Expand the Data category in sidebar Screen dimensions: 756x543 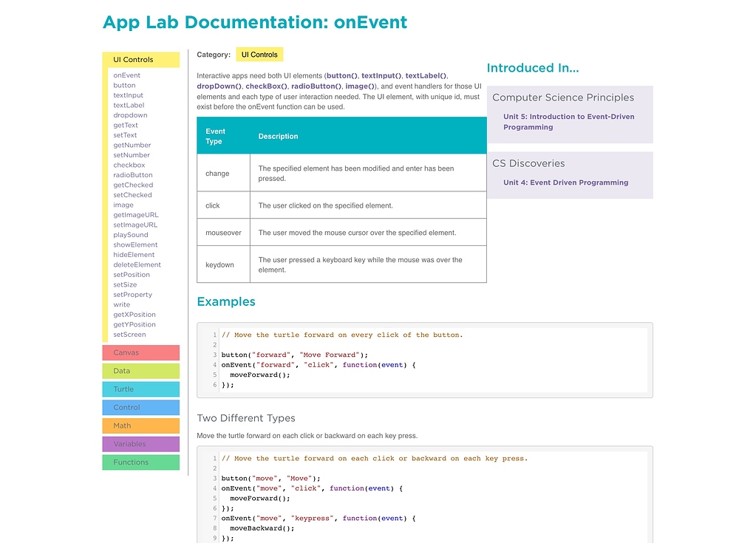click(140, 371)
